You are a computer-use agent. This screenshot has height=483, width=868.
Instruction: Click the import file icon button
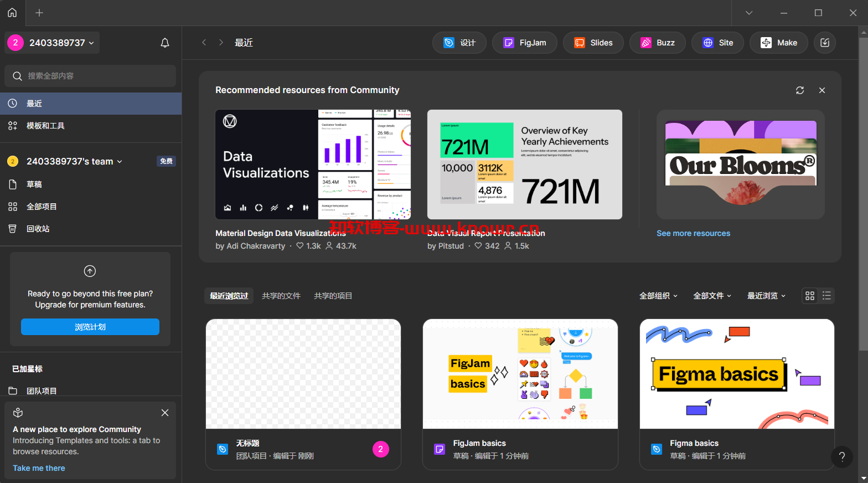(x=825, y=43)
